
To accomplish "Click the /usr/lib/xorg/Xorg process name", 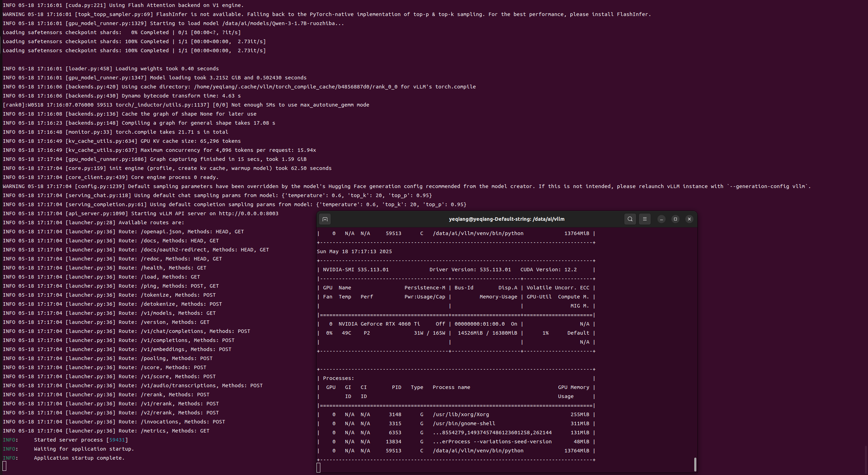I will pyautogui.click(x=461, y=414).
